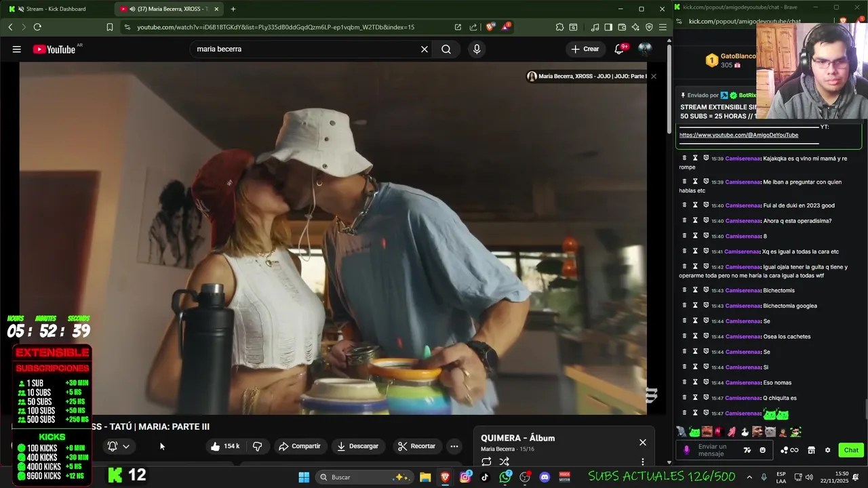Close the Maria Becerra YouTube tab
Viewport: 868px width, 488px height.
pos(216,9)
